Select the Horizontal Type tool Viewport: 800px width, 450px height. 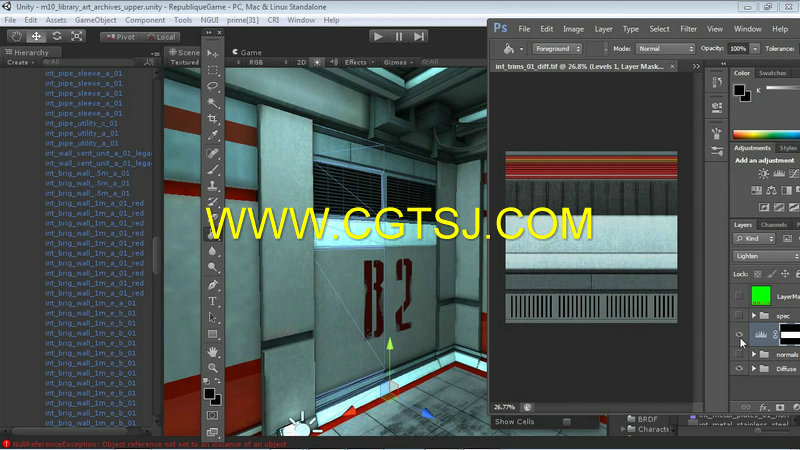[x=213, y=301]
